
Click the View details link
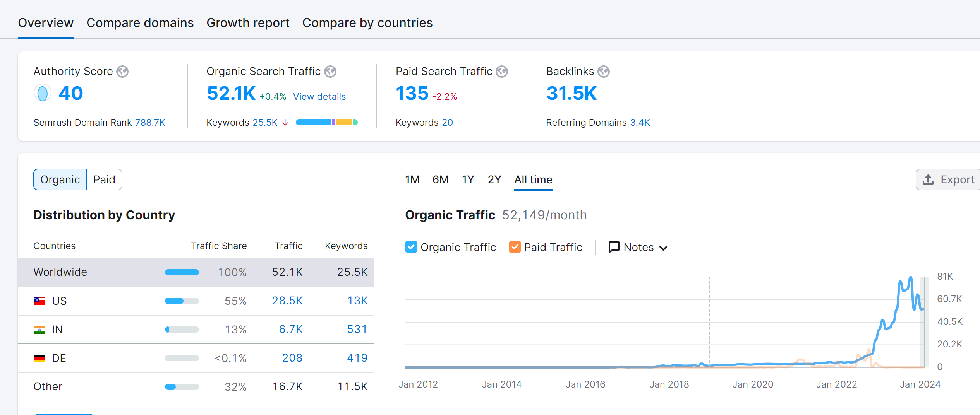[x=319, y=97]
